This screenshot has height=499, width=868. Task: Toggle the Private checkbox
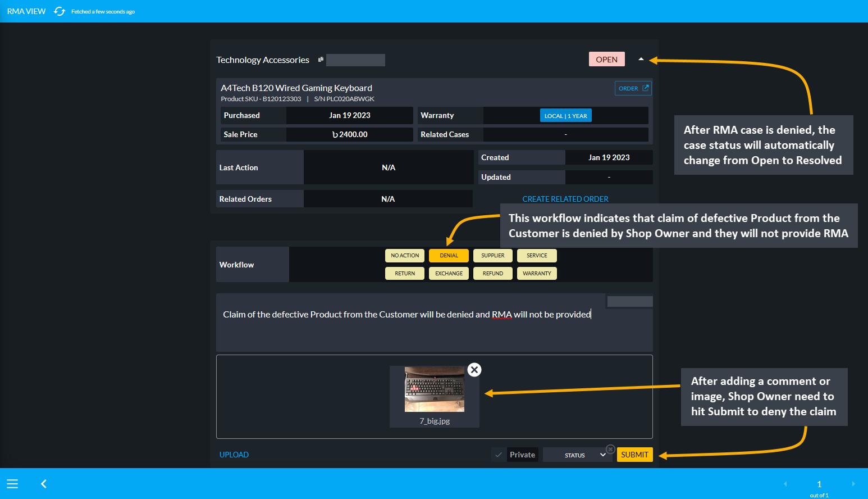[499, 455]
